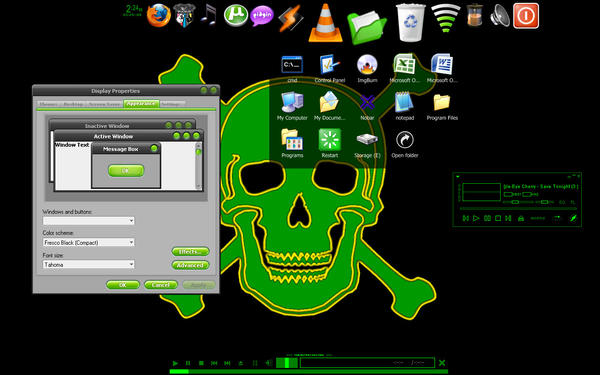Open the Program Files folder icon
The width and height of the screenshot is (600, 375).
[x=442, y=107]
